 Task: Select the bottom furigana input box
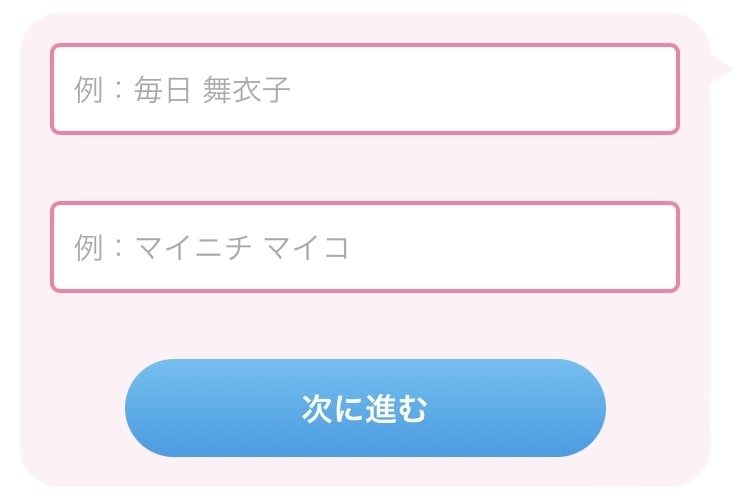pyautogui.click(x=365, y=247)
